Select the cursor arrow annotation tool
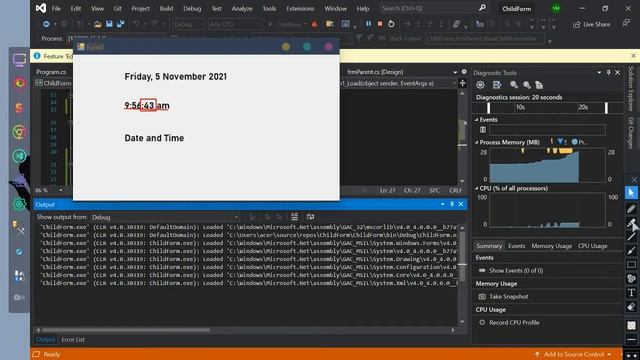This screenshot has width=640, height=360. tap(631, 193)
